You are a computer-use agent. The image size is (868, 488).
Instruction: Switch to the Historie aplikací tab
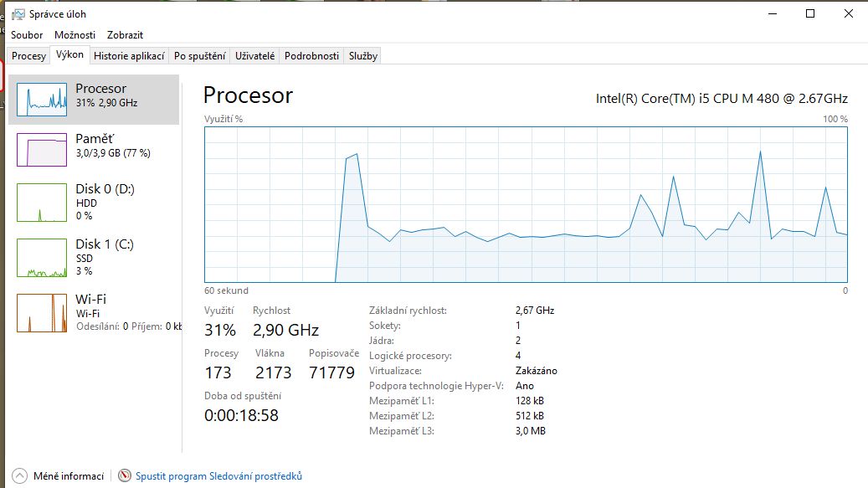click(128, 56)
